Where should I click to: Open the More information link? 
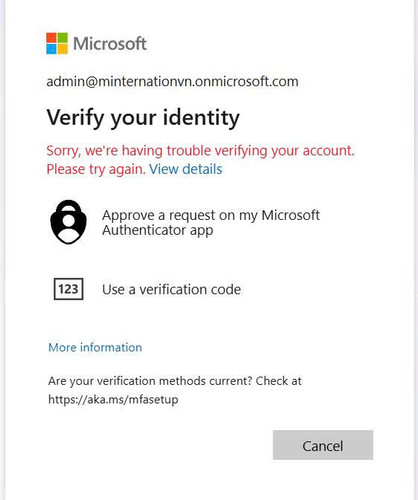(95, 347)
